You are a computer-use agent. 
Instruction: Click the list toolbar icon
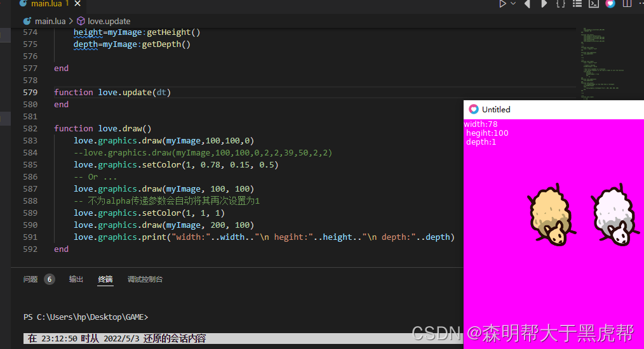pos(577,4)
